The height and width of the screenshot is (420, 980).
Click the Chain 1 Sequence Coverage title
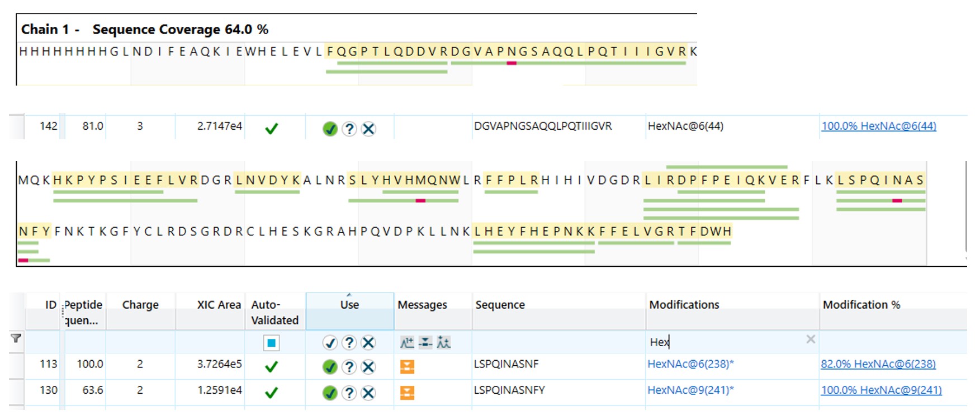pos(145,29)
